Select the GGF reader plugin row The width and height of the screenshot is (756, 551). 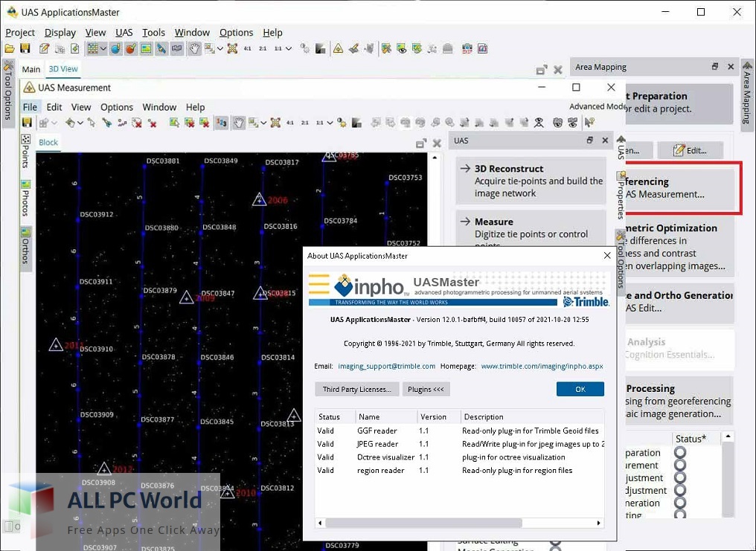click(x=460, y=431)
